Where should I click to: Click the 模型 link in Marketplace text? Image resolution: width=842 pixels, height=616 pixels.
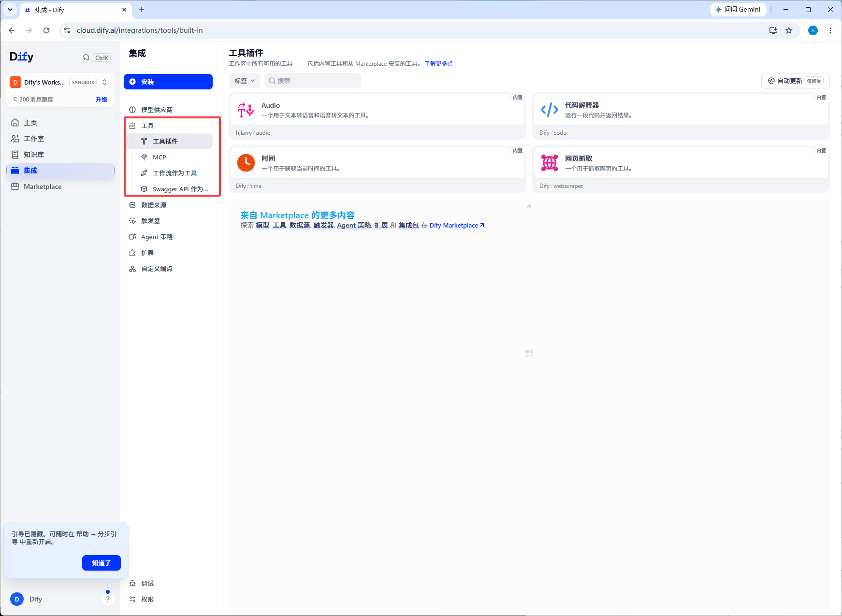coord(262,225)
